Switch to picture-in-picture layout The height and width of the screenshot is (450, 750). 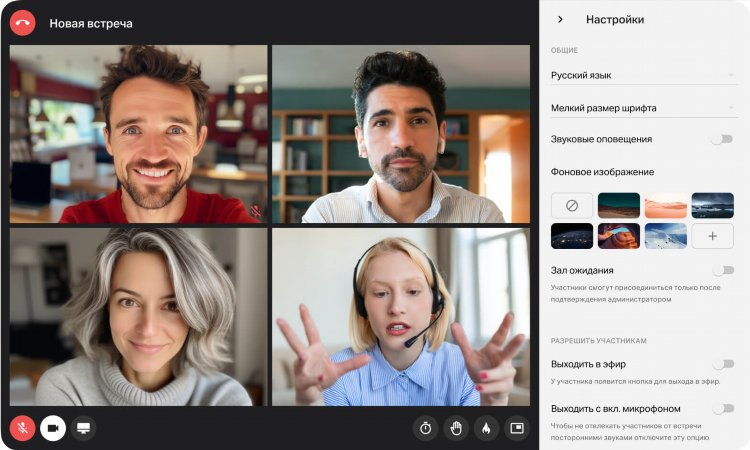[x=517, y=428]
